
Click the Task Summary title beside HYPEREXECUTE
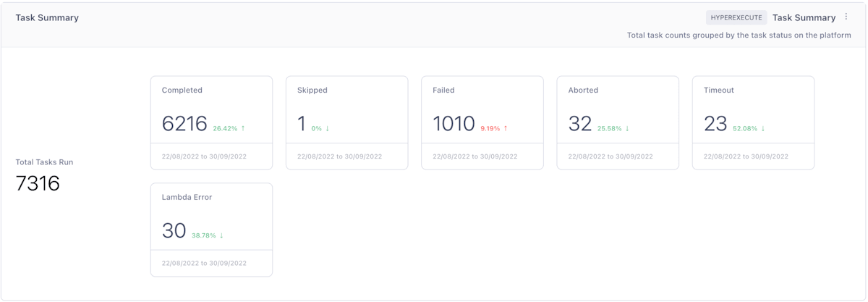(x=804, y=17)
